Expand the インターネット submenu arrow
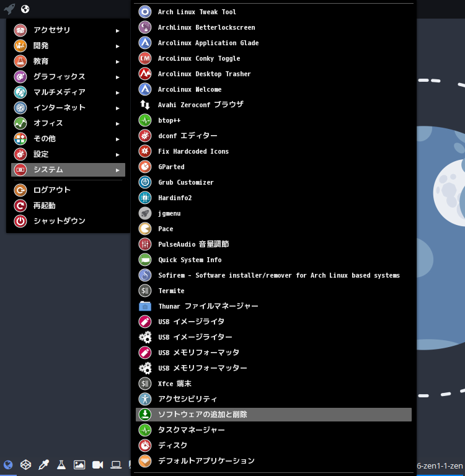 point(118,108)
